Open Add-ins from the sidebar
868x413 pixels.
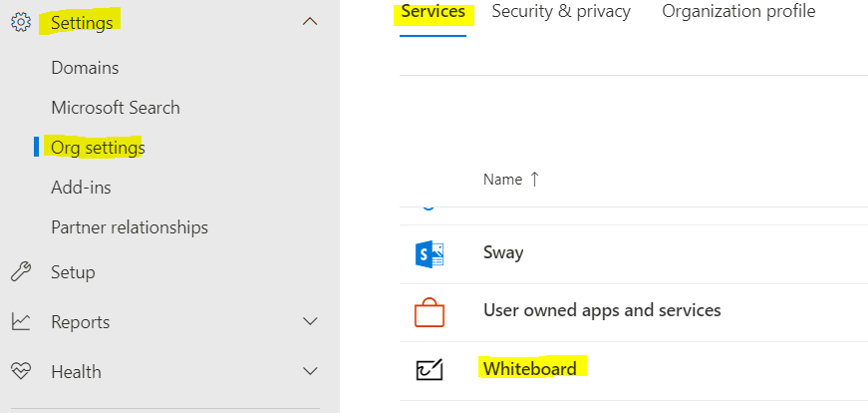tap(81, 188)
